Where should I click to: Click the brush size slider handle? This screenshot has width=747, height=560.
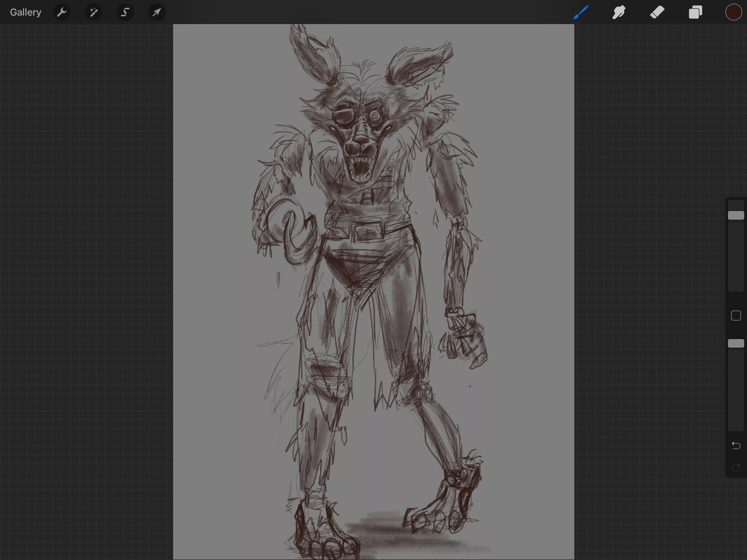(x=736, y=215)
